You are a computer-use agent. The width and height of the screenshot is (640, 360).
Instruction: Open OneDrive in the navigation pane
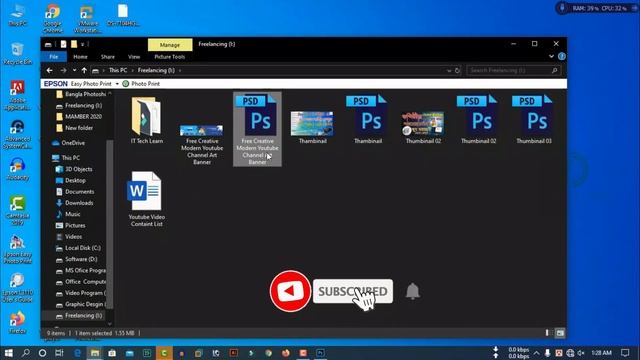click(x=69, y=143)
